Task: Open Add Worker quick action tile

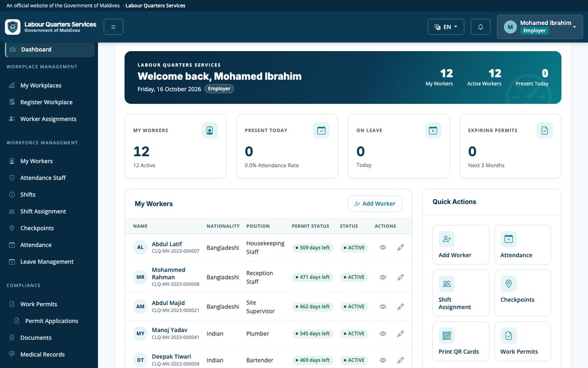Action: tap(461, 245)
